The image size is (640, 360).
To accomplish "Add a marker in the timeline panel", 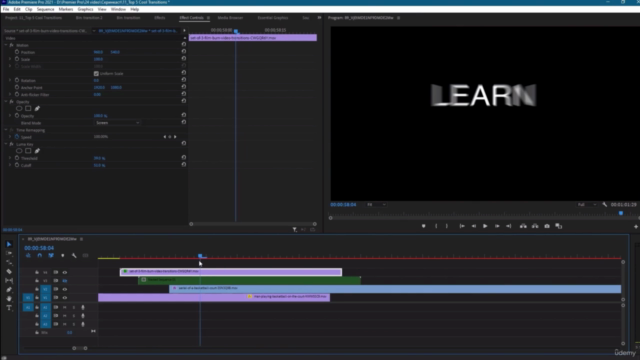I will 62,256.
